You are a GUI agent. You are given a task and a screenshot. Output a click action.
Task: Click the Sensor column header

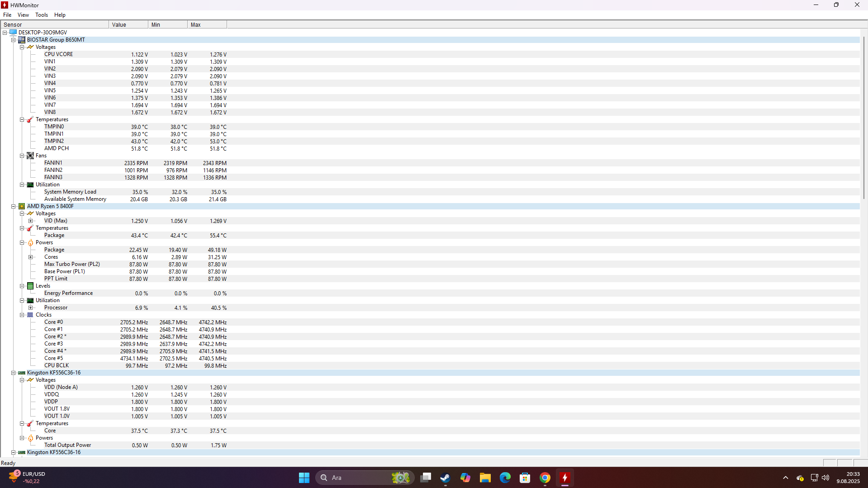point(55,24)
